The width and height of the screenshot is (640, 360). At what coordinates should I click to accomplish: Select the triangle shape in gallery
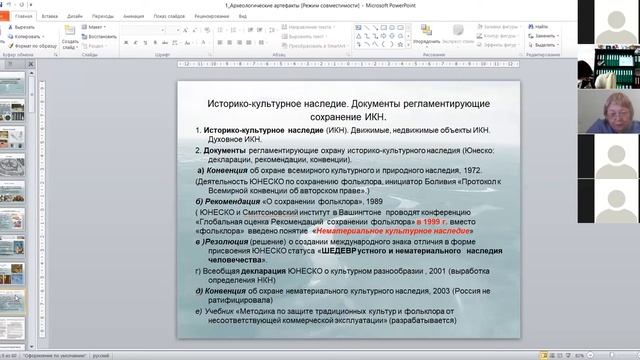pyautogui.click(x=358, y=36)
